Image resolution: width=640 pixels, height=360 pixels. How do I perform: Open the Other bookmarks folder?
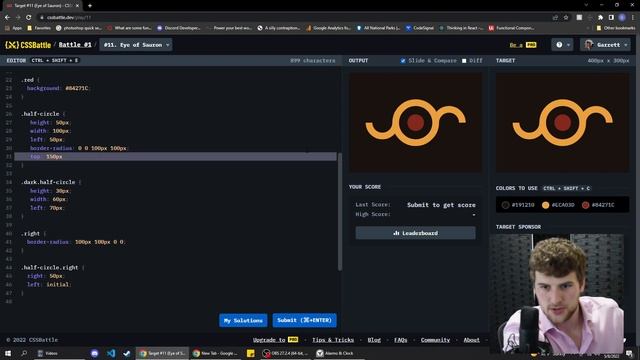click(x=616, y=28)
